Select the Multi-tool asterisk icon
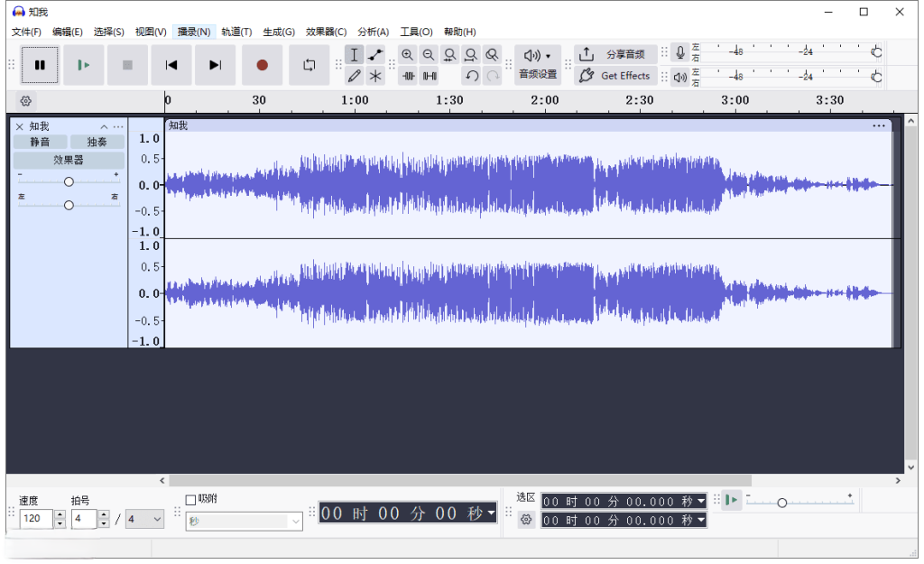This screenshot has width=924, height=564. 375,76
